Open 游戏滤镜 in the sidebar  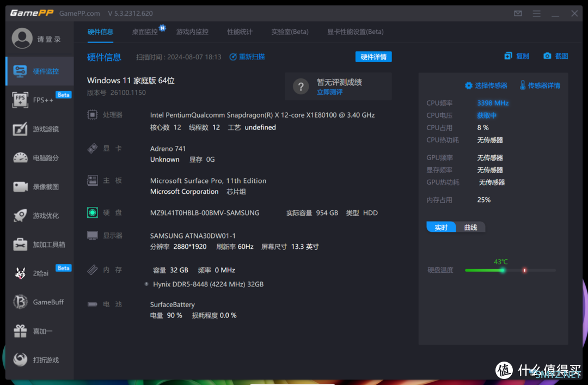pos(40,129)
